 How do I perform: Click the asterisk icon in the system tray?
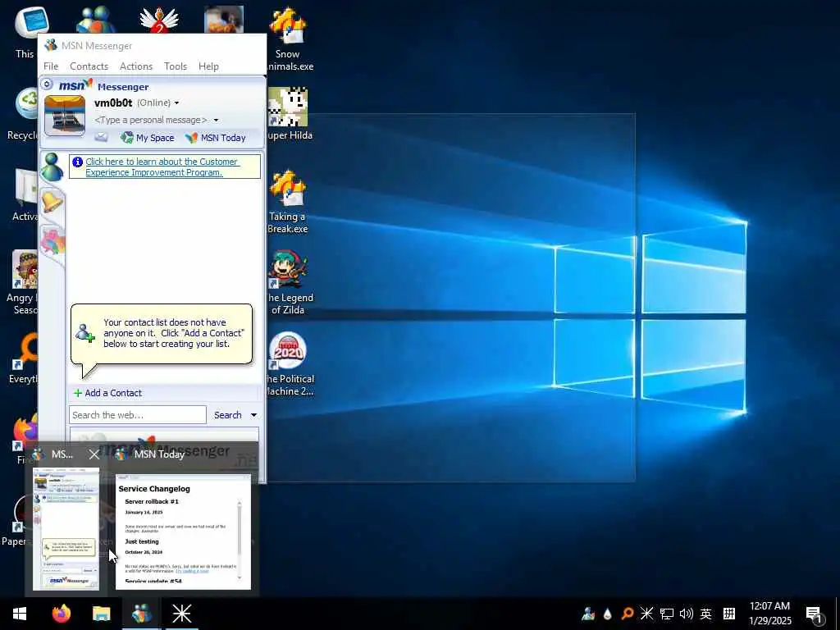pyautogui.click(x=646, y=614)
